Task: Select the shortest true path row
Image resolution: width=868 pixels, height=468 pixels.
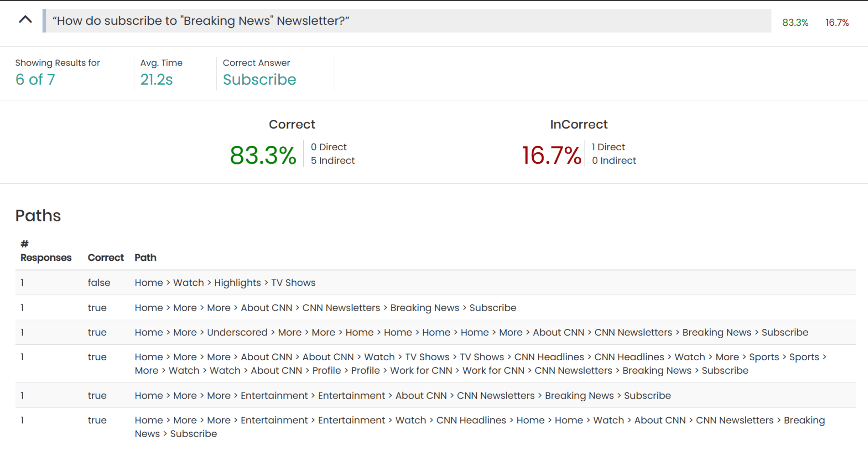Action: tap(325, 308)
